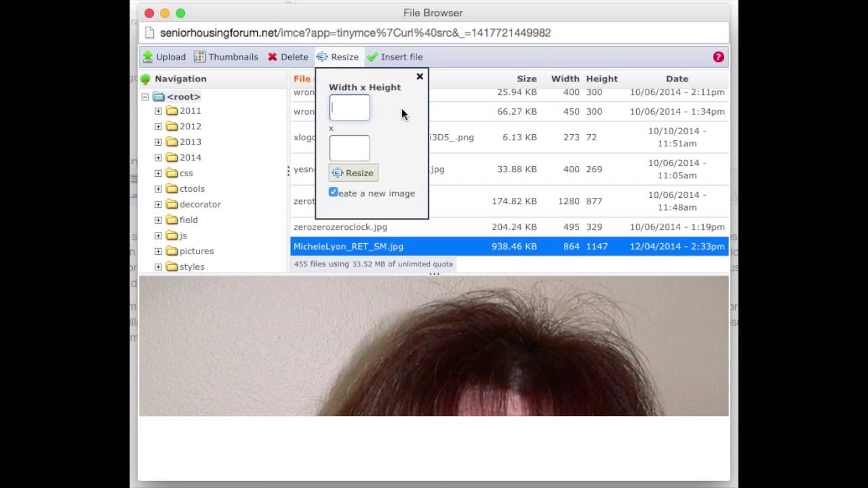Screen dimensions: 868x488
Task: Expand the pictures folder
Action: (x=158, y=251)
